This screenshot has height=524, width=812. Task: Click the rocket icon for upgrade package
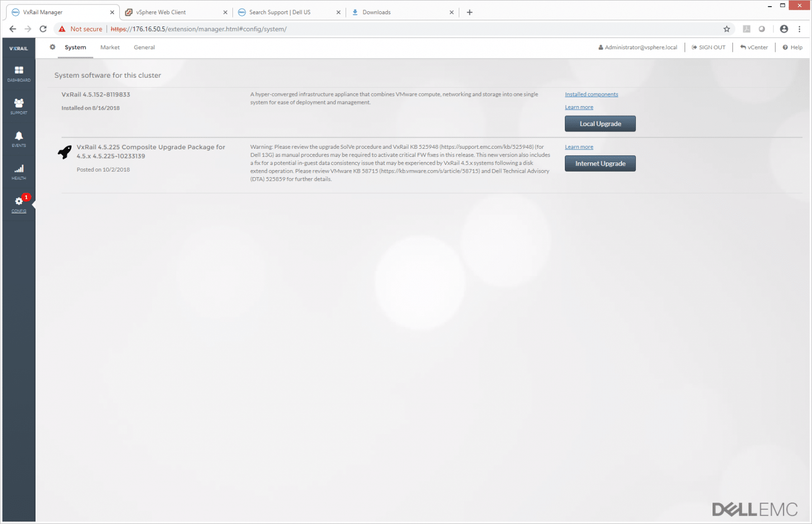point(64,152)
